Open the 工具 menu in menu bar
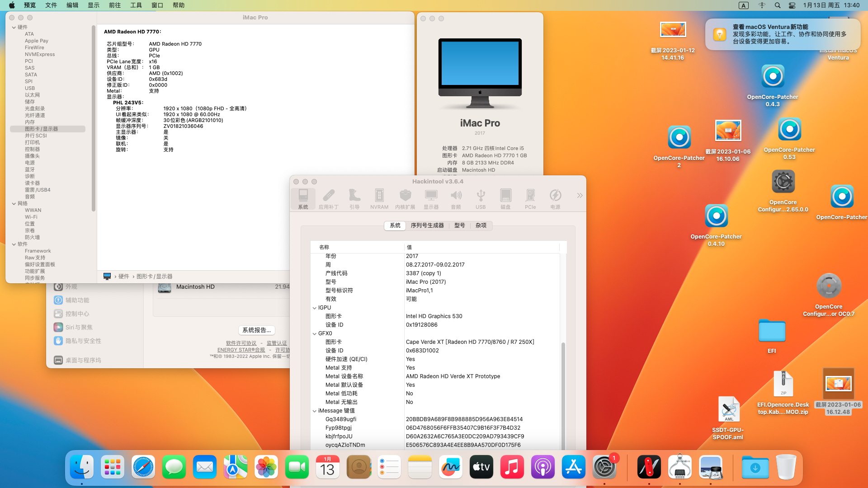Image resolution: width=868 pixels, height=488 pixels. [x=136, y=5]
